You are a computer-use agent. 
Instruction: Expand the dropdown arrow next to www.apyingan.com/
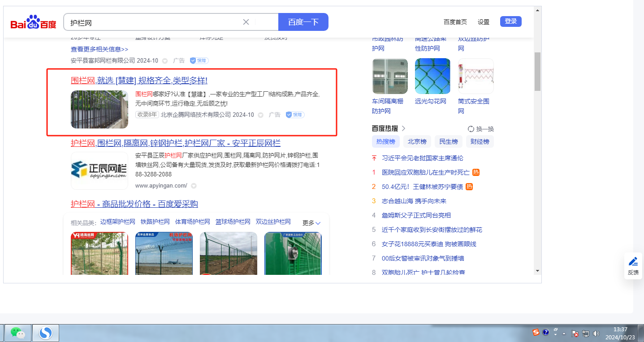tap(194, 186)
